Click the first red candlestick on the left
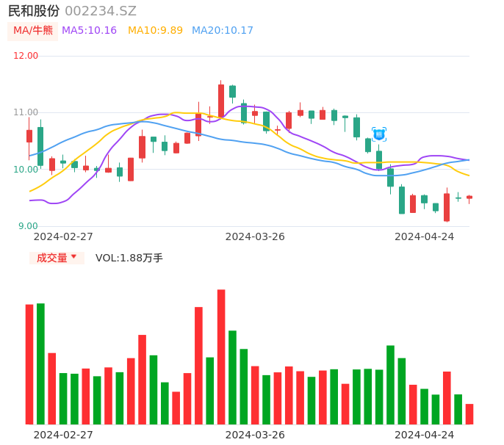 (29, 136)
